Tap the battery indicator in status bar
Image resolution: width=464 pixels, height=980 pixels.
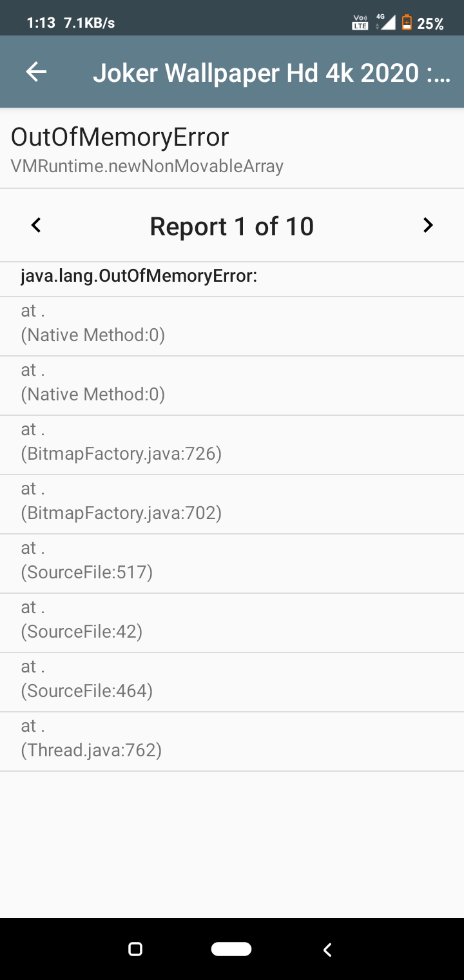[x=407, y=23]
